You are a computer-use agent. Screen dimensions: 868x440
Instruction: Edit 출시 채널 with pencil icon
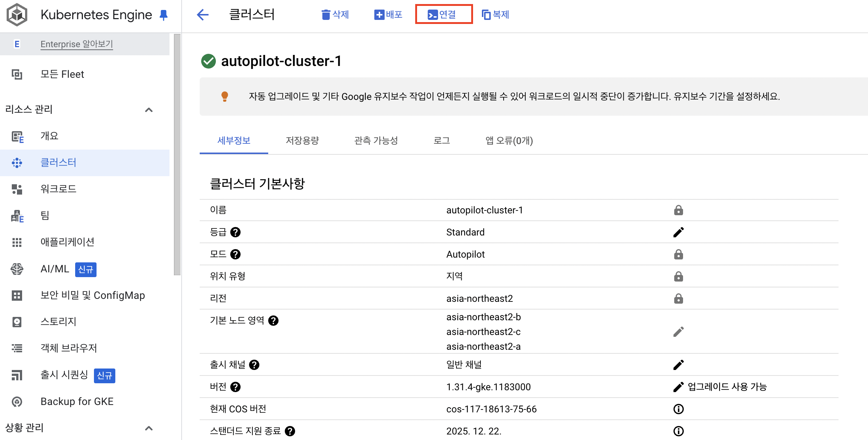pos(679,365)
